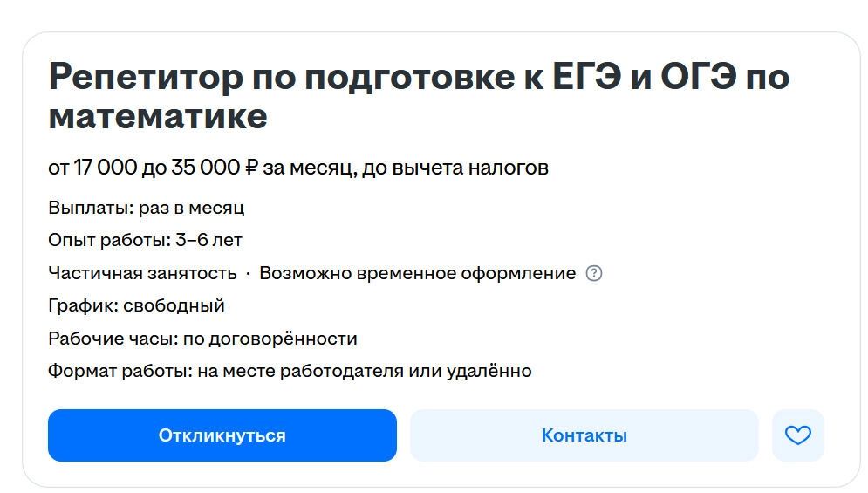Viewport: 868px width, 493px height.
Task: Click the Выплаты: раз в месяц line
Action: [x=147, y=208]
